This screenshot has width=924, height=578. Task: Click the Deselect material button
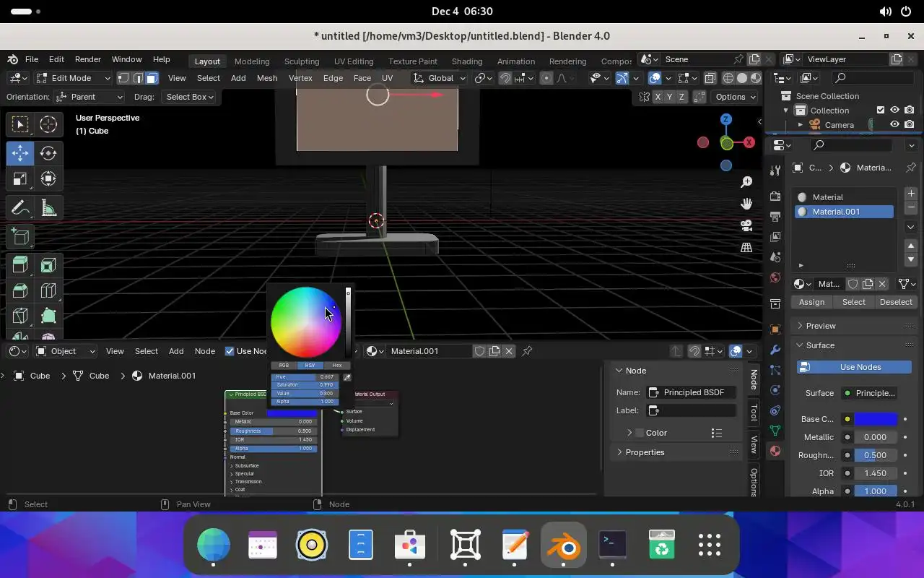[896, 302]
